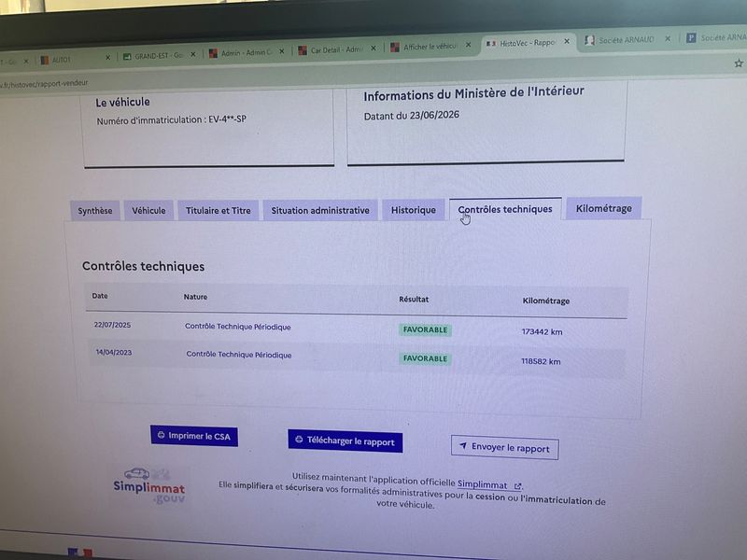Open the Titulaire et Titre tab
The width and height of the screenshot is (747, 560).
[x=218, y=210]
